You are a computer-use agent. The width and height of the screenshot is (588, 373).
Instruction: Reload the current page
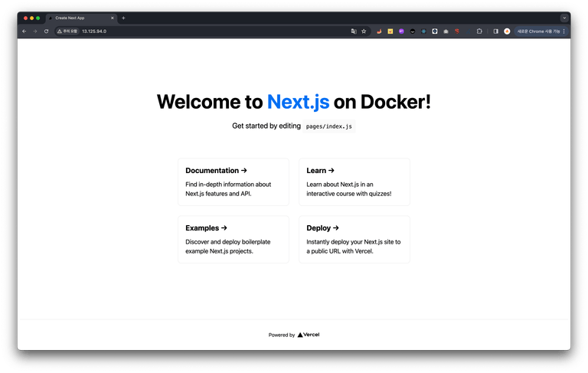pos(46,31)
